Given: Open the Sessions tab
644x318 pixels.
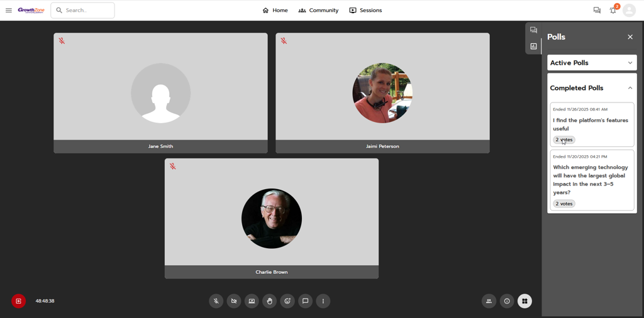Looking at the screenshot, I should 365,10.
